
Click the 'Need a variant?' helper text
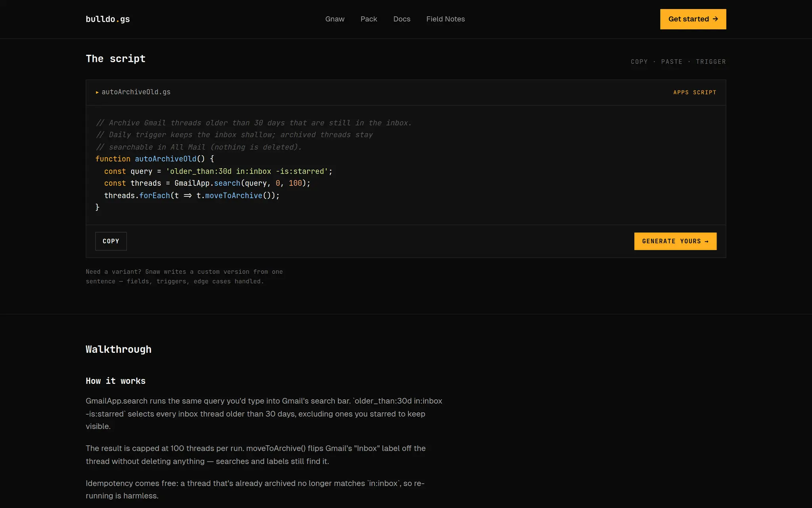184,277
